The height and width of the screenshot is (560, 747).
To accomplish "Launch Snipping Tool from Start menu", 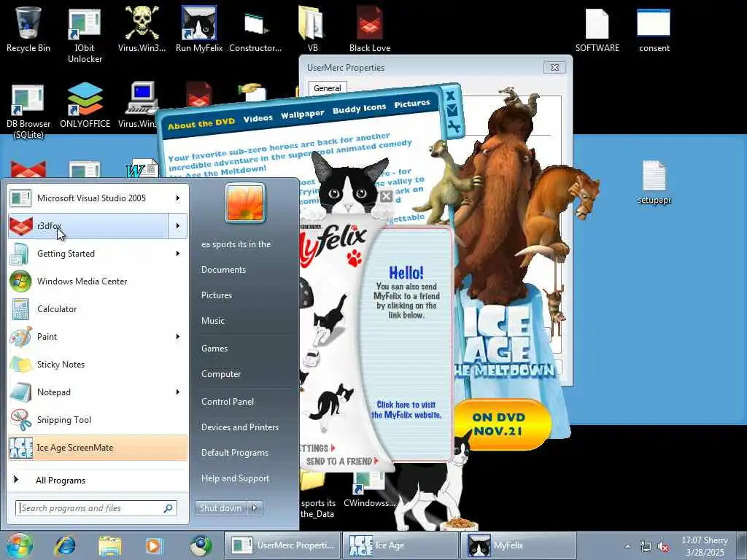I will click(98, 419).
